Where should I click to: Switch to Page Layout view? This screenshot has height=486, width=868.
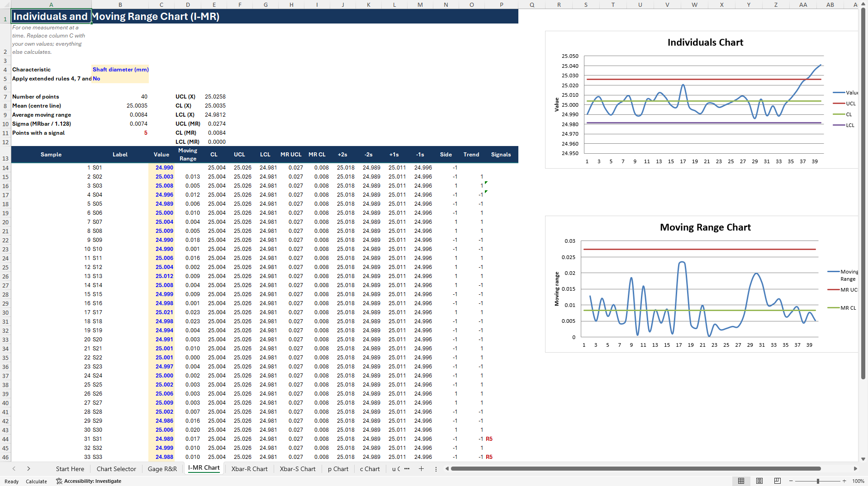[759, 481]
